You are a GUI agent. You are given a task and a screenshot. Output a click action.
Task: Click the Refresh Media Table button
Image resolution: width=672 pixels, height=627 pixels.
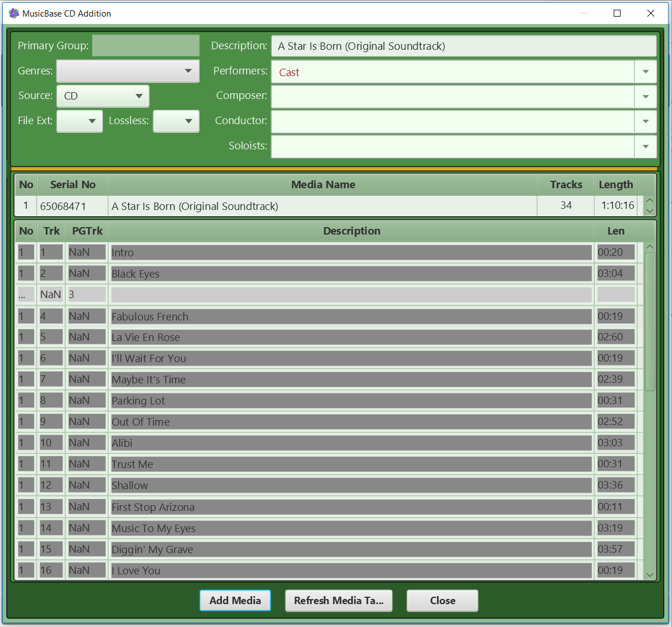tap(339, 601)
